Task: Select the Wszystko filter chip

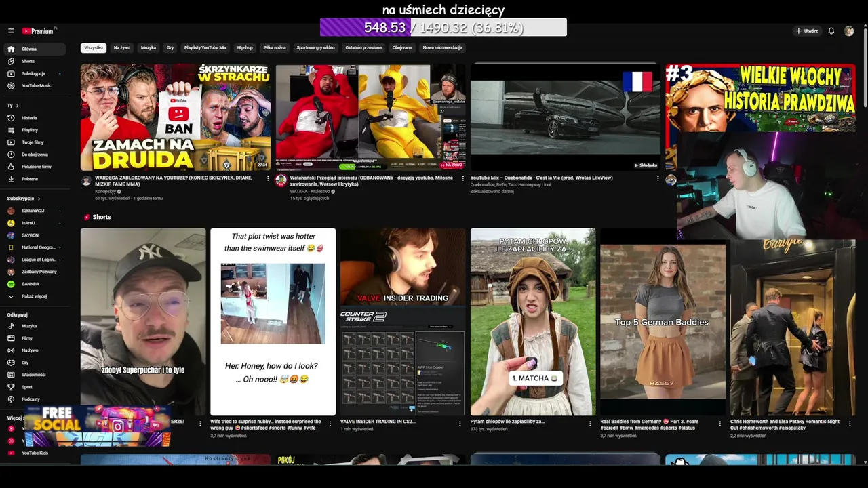Action: [94, 48]
